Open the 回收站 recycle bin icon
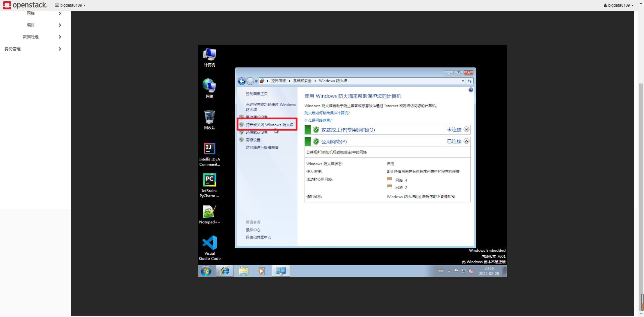The image size is (644, 317). click(210, 120)
